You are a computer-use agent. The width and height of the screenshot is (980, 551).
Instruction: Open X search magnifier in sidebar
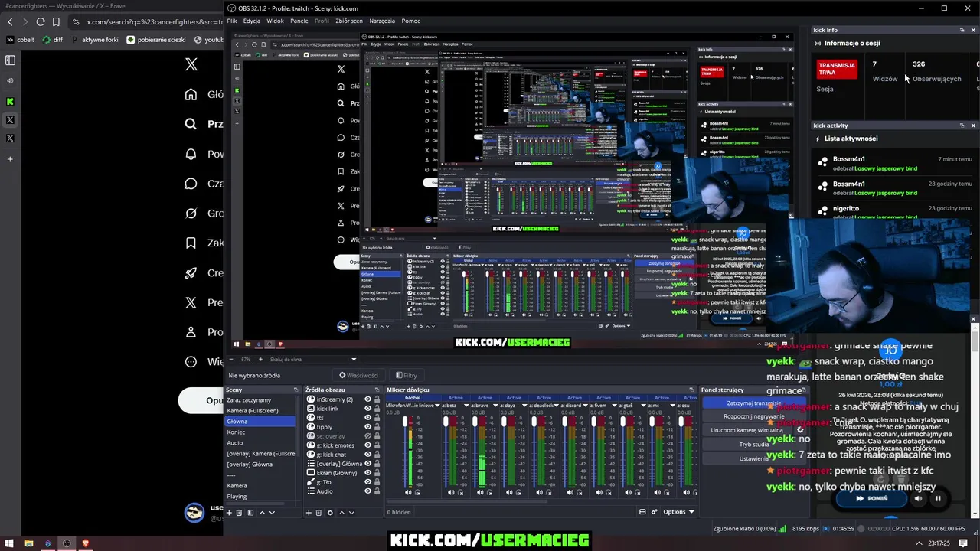(191, 124)
